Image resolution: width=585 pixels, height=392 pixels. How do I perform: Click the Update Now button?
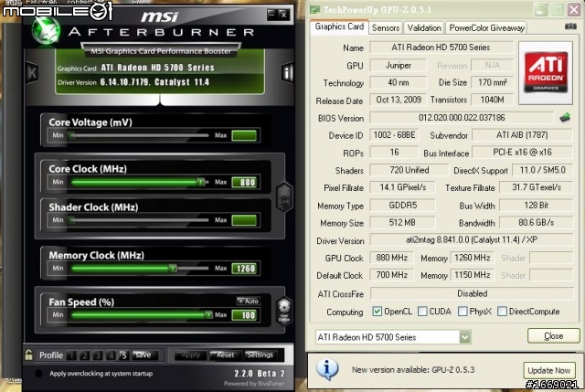coord(548,370)
